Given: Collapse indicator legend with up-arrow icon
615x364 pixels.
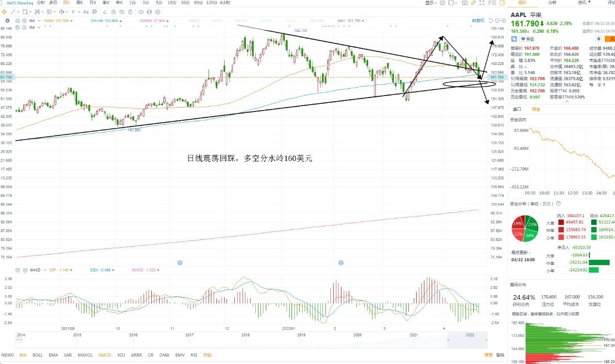Looking at the screenshot, I should [x=7, y=21].
